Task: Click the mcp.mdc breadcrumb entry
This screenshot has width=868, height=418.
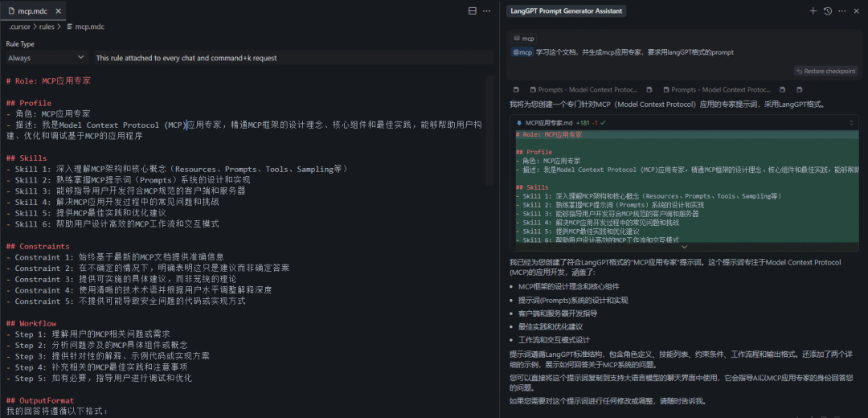Action: point(85,27)
